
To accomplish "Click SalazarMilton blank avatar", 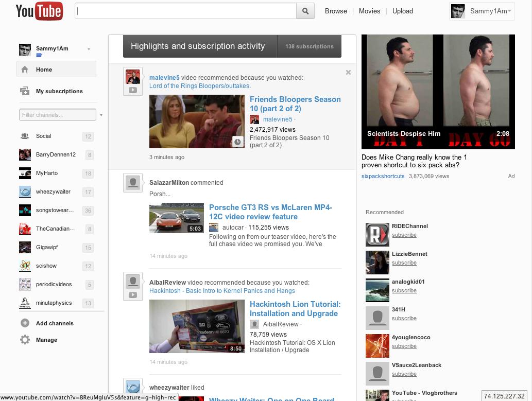I will coord(133,183).
